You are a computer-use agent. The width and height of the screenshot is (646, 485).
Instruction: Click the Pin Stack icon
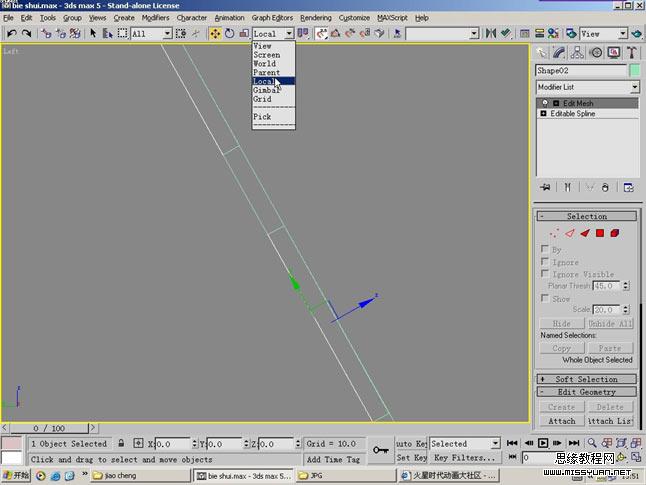pos(545,187)
